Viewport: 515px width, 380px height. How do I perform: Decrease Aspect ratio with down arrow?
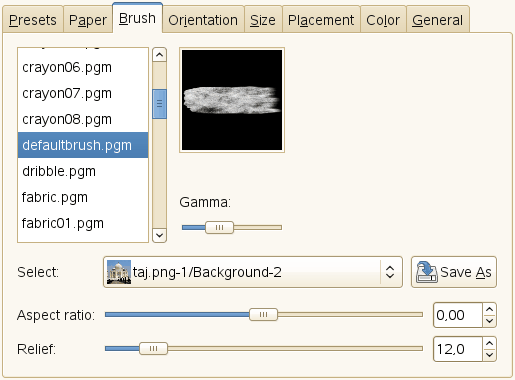pyautogui.click(x=489, y=321)
